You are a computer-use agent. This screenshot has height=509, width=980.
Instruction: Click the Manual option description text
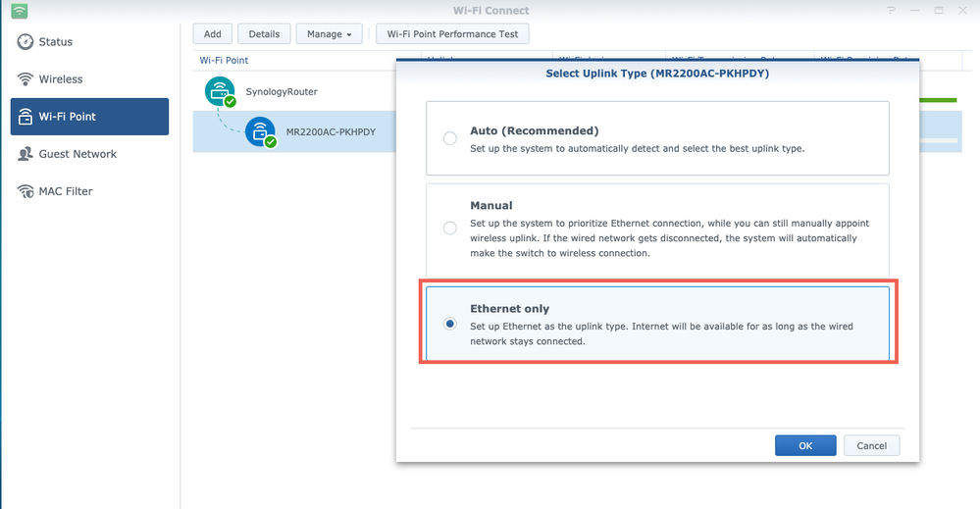click(x=669, y=238)
